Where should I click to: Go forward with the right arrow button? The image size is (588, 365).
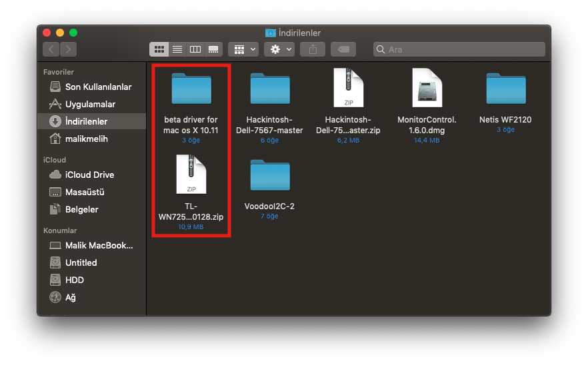[x=68, y=49]
